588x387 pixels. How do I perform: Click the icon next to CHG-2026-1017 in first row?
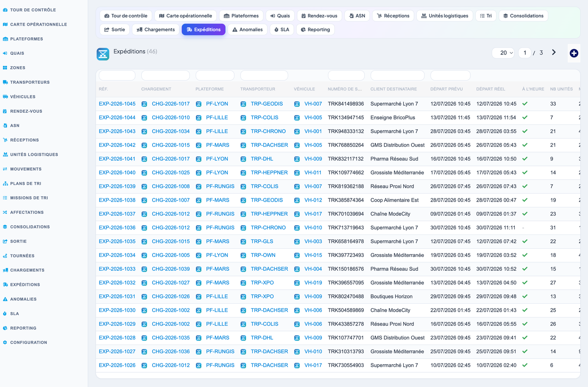[144, 104]
